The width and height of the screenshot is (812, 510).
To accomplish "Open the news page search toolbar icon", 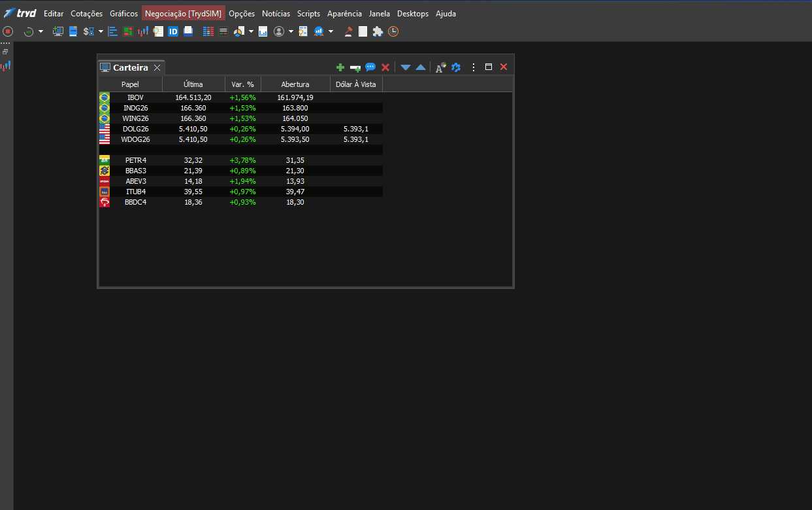I will (x=303, y=31).
